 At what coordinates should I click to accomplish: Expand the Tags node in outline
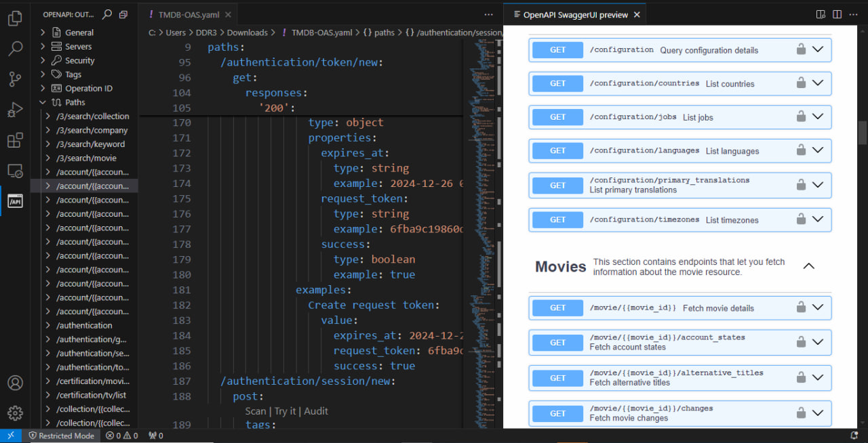click(x=43, y=74)
